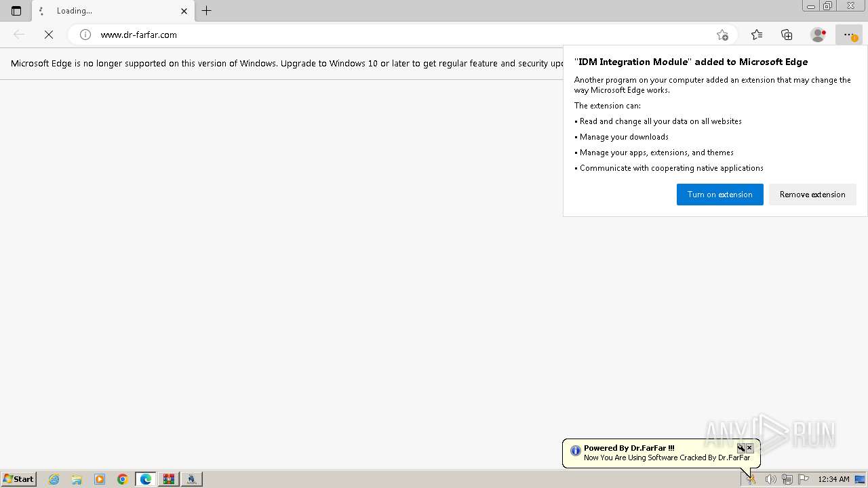Remove the IDM extension
Viewport: 868px width, 488px height.
coord(812,195)
